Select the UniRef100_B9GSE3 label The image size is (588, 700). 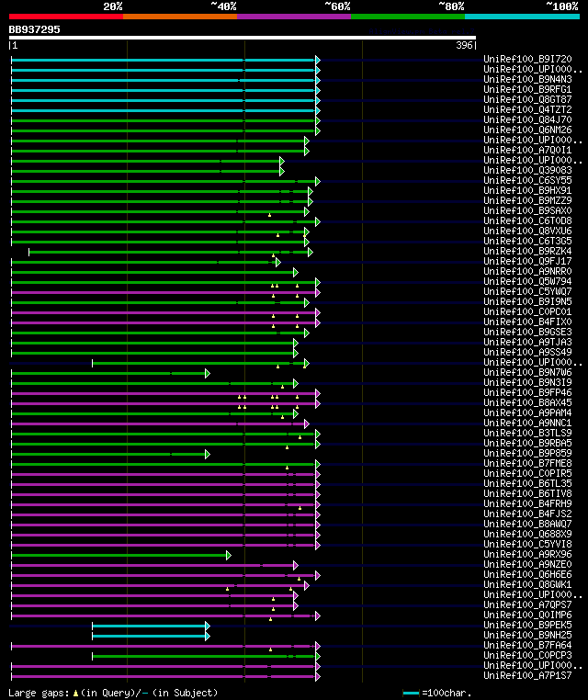[x=527, y=332]
